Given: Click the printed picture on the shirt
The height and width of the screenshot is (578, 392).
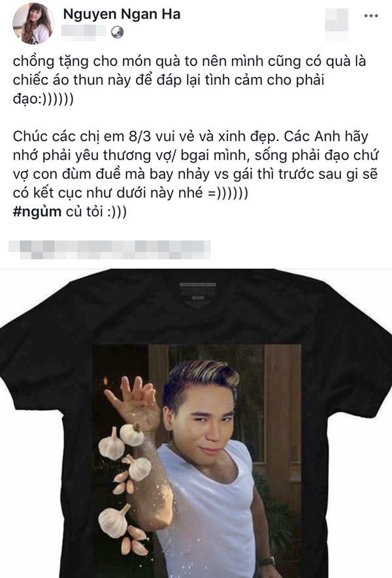Looking at the screenshot, I should [197, 461].
